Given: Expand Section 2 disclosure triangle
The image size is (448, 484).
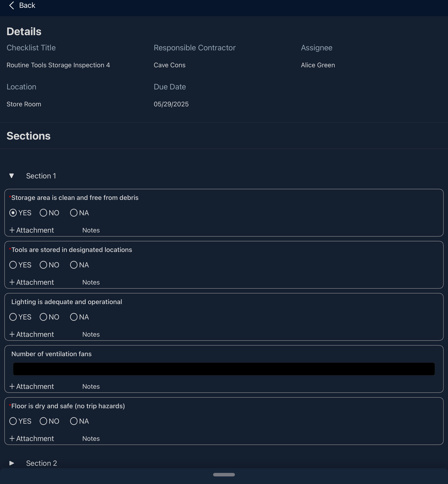Looking at the screenshot, I should (x=11, y=463).
